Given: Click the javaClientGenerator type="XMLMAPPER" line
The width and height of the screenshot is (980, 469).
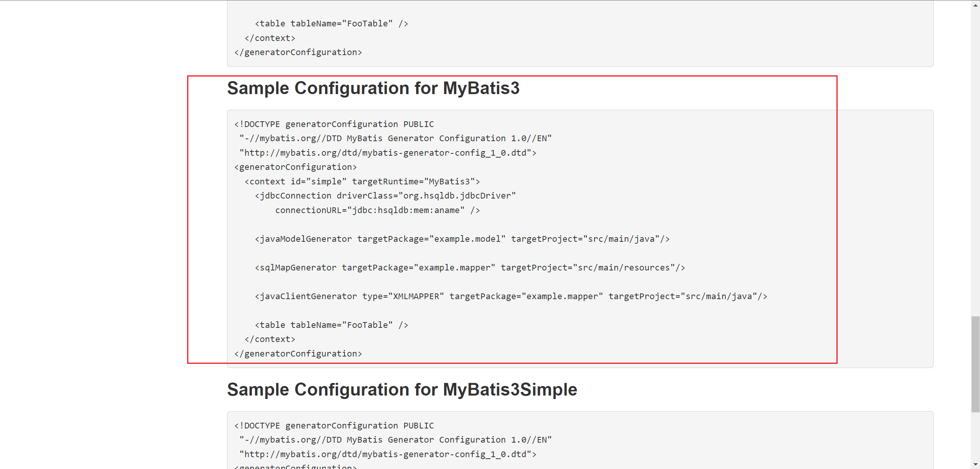Looking at the screenshot, I should [x=511, y=296].
